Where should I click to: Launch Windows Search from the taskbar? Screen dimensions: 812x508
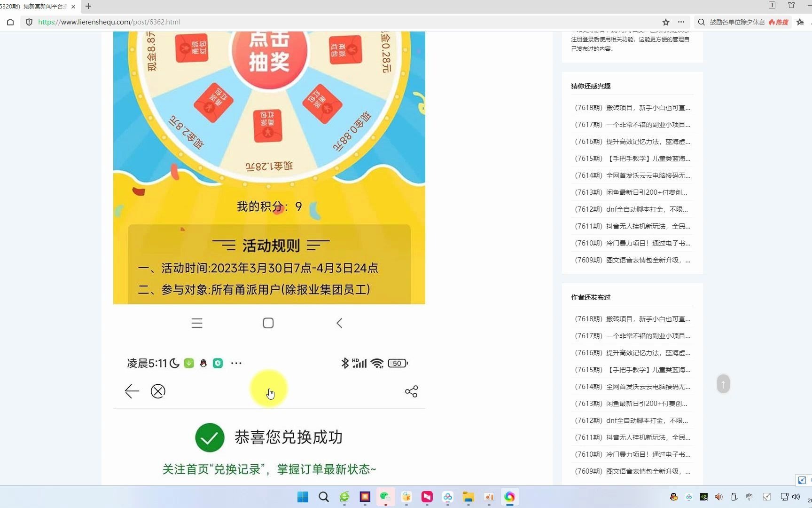[x=324, y=497]
